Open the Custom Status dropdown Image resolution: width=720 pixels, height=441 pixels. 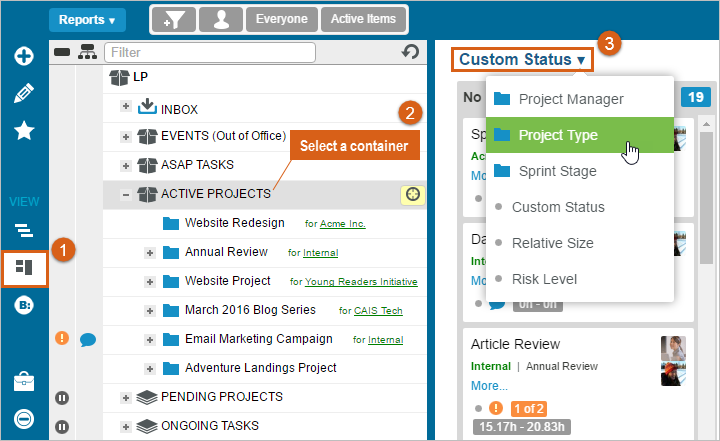point(522,60)
